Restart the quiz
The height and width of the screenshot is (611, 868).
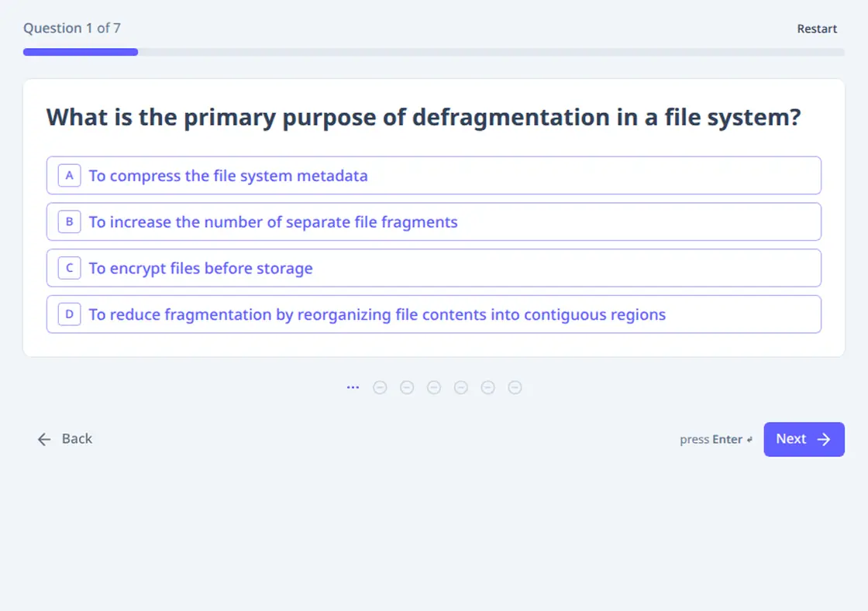817,29
